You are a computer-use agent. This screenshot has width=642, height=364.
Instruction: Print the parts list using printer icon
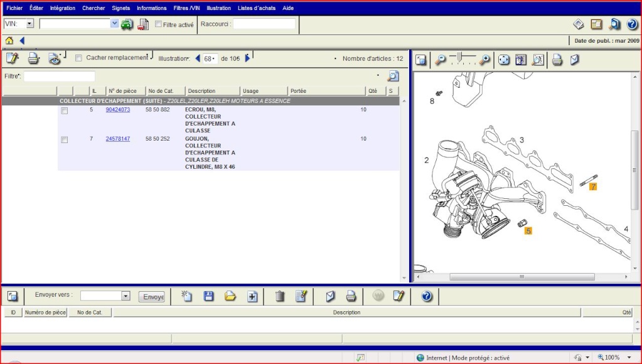pos(33,58)
